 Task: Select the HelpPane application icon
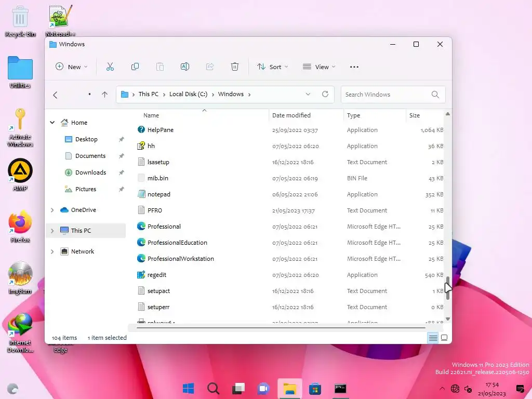coord(141,129)
